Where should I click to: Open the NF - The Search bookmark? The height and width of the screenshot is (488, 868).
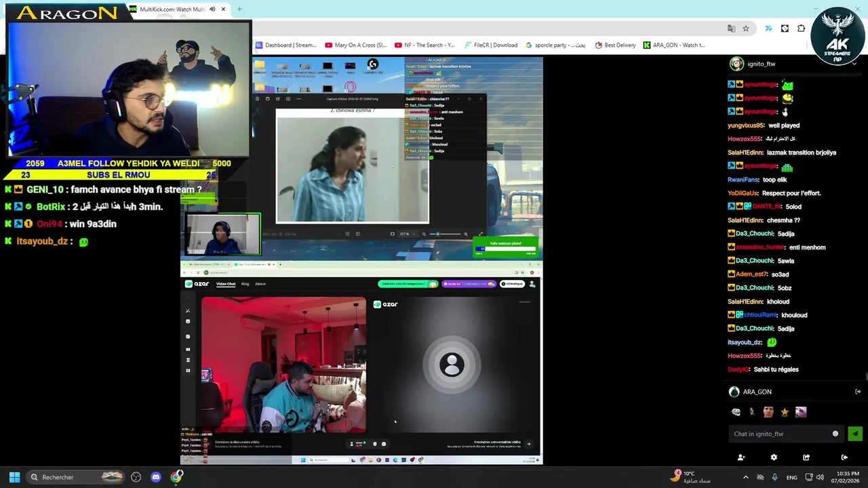click(425, 45)
